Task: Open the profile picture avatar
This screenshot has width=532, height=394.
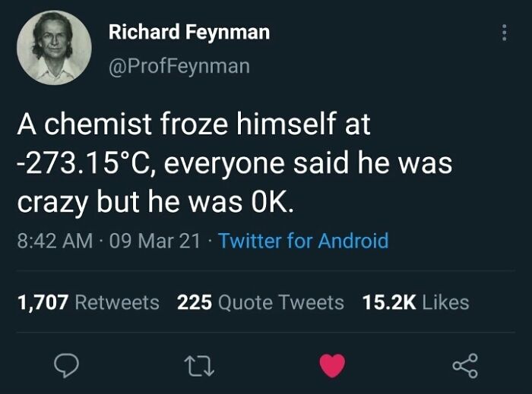Action: 54,47
